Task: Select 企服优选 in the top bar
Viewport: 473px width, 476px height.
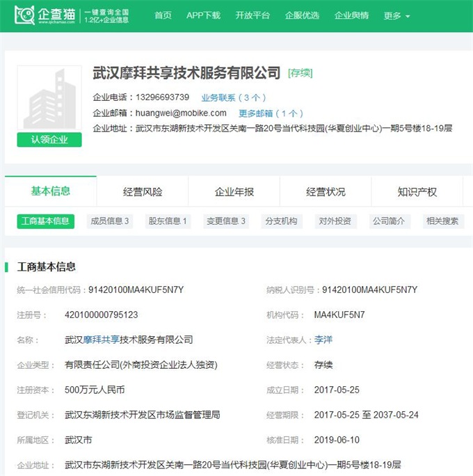Action: tap(302, 15)
